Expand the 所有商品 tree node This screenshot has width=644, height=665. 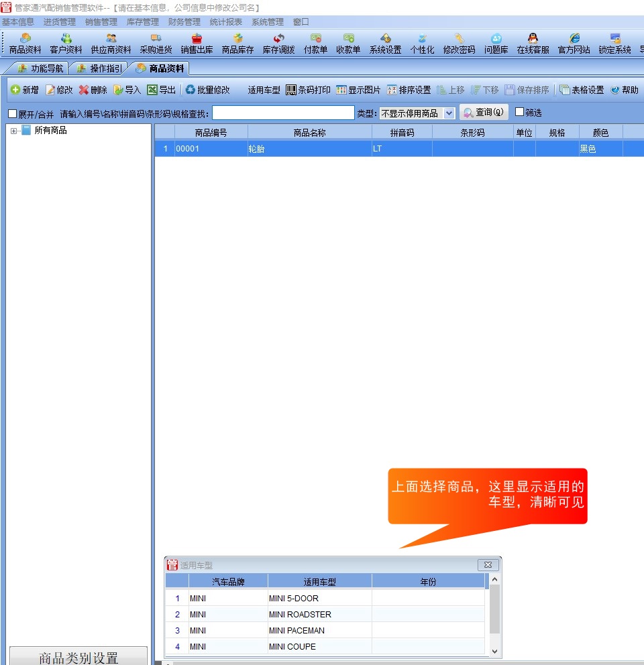pyautogui.click(x=14, y=131)
